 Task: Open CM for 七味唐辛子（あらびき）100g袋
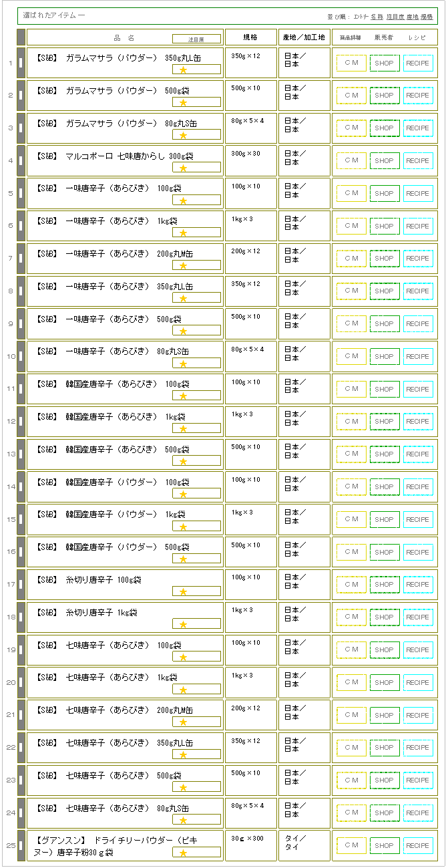pyautogui.click(x=351, y=650)
